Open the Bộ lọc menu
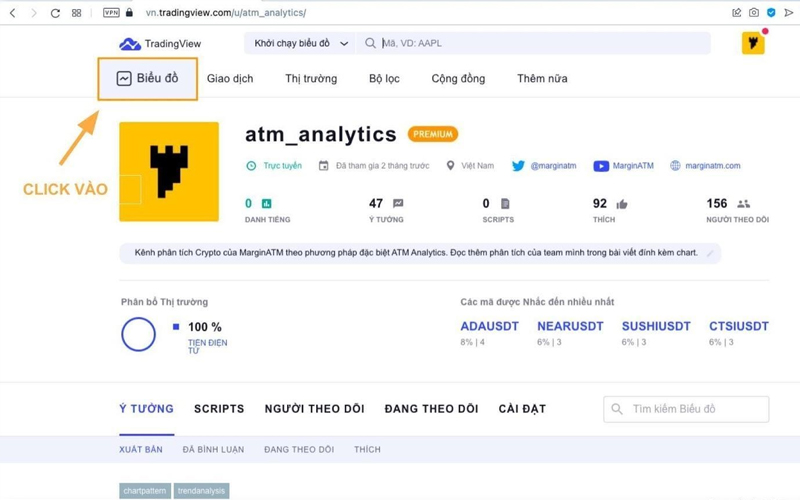Image resolution: width=800 pixels, height=500 pixels. click(x=384, y=79)
